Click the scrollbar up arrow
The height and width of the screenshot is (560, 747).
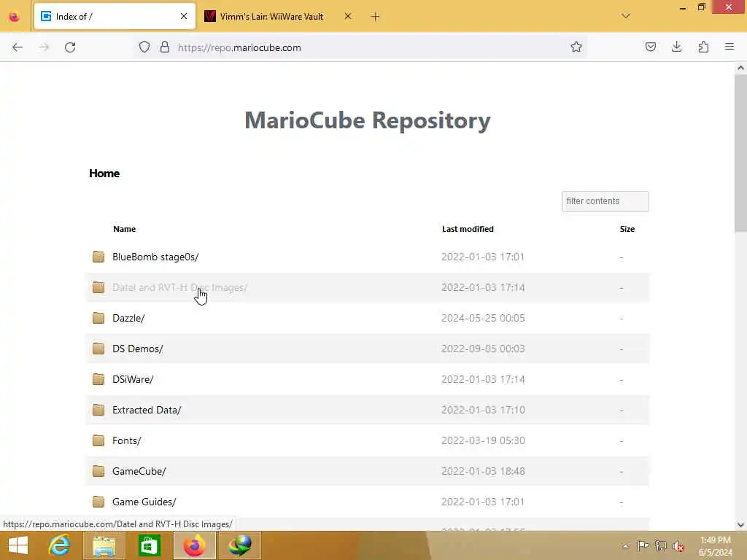click(740, 68)
